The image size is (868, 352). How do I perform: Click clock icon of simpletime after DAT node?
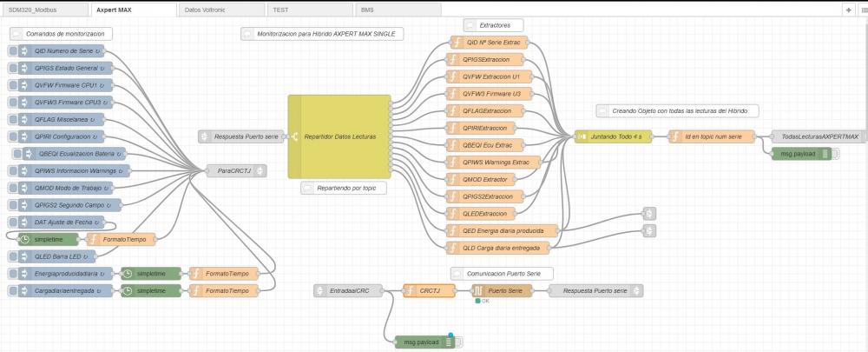click(x=23, y=240)
